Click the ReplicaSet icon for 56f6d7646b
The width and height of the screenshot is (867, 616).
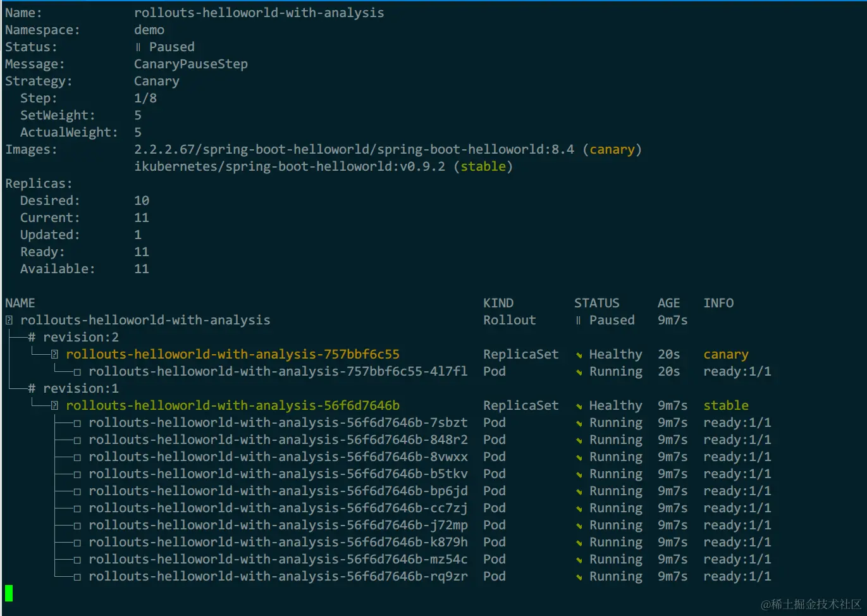[x=54, y=406]
